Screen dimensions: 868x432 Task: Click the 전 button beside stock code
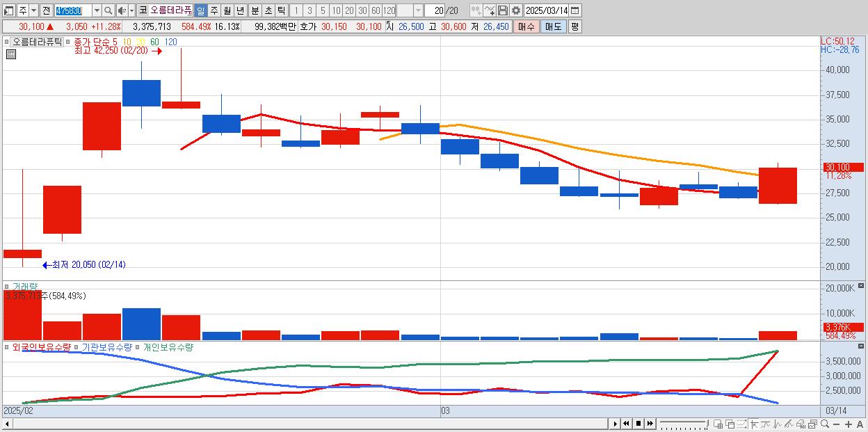(x=47, y=10)
